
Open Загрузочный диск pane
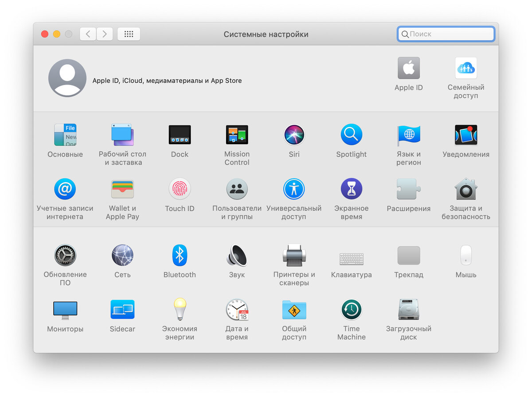[408, 309]
